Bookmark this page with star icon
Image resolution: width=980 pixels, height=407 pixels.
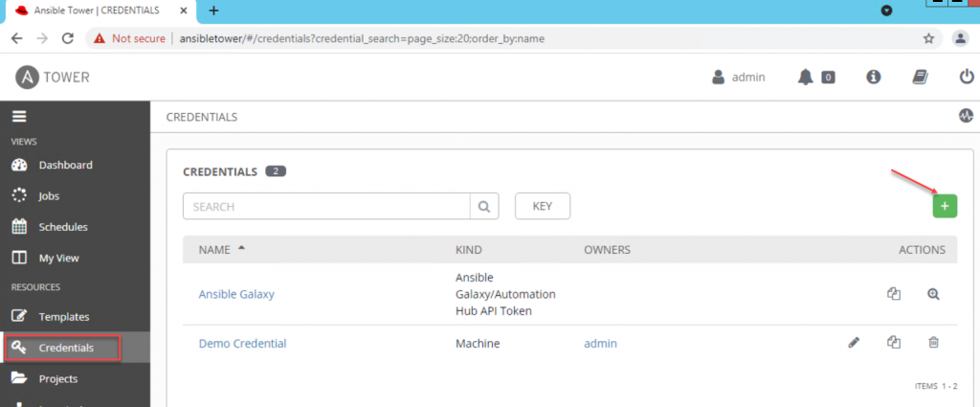tap(928, 38)
